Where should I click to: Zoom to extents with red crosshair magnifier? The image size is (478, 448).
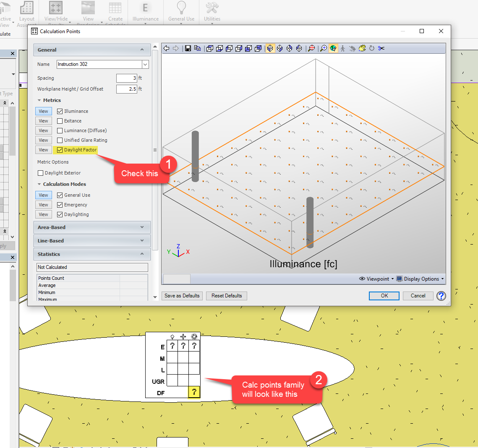(311, 48)
